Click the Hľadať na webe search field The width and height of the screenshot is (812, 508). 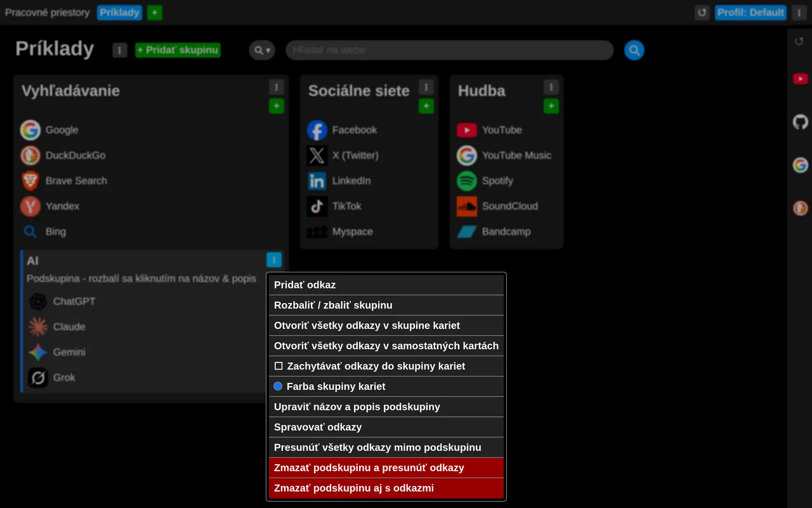[450, 50]
